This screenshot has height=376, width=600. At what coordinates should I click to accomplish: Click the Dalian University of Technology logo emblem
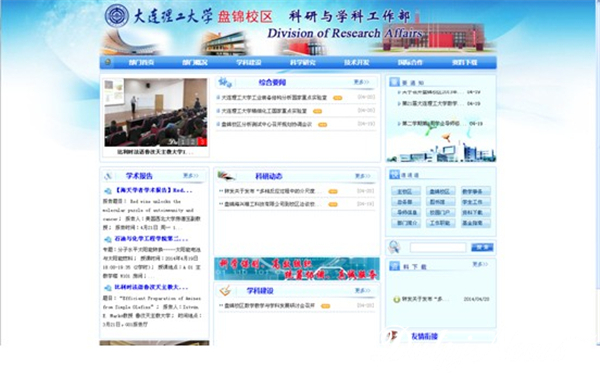(117, 15)
